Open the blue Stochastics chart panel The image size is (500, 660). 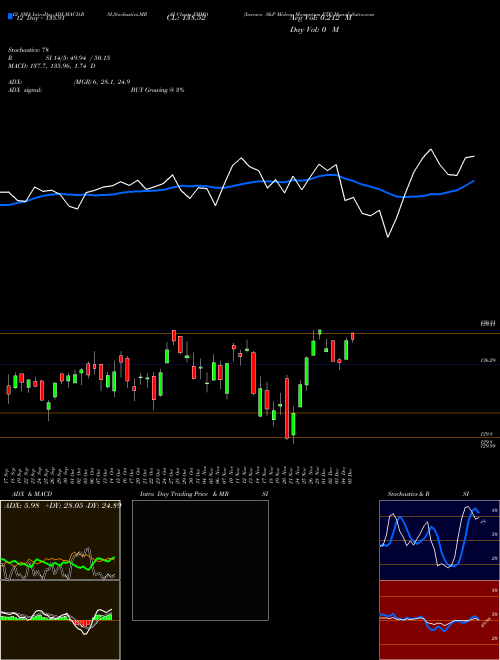[439, 540]
